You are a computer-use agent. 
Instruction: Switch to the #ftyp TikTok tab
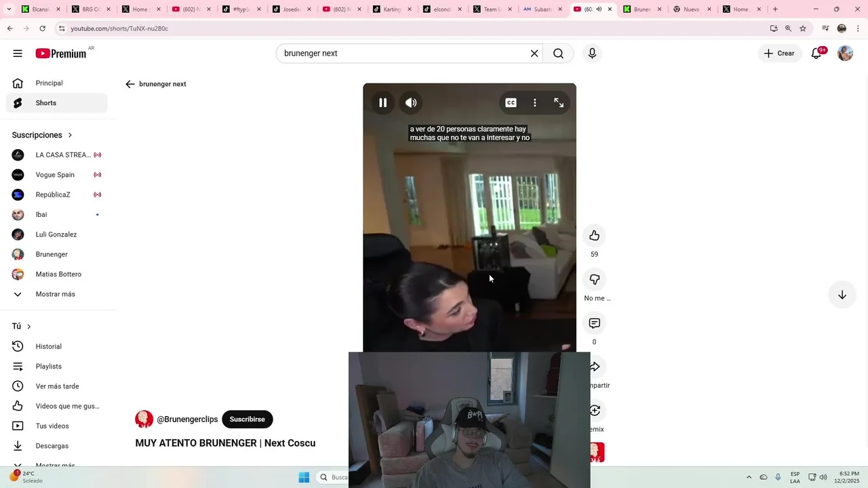coord(240,9)
